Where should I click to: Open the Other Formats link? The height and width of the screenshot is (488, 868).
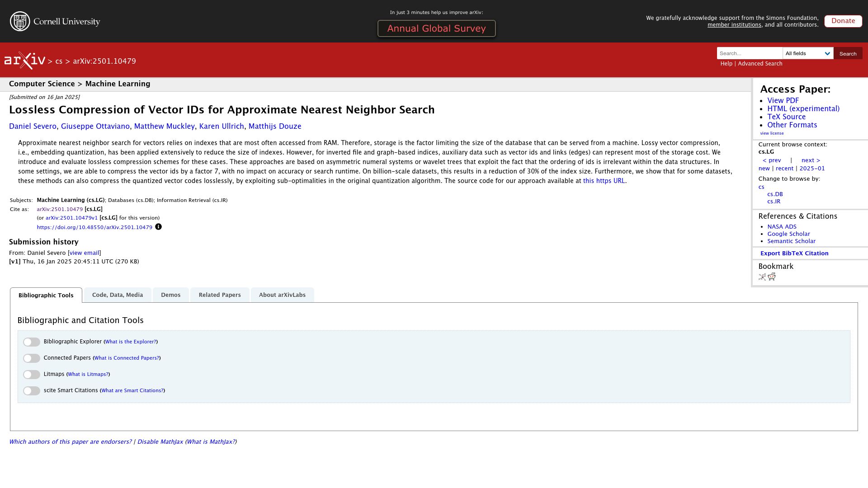[792, 125]
